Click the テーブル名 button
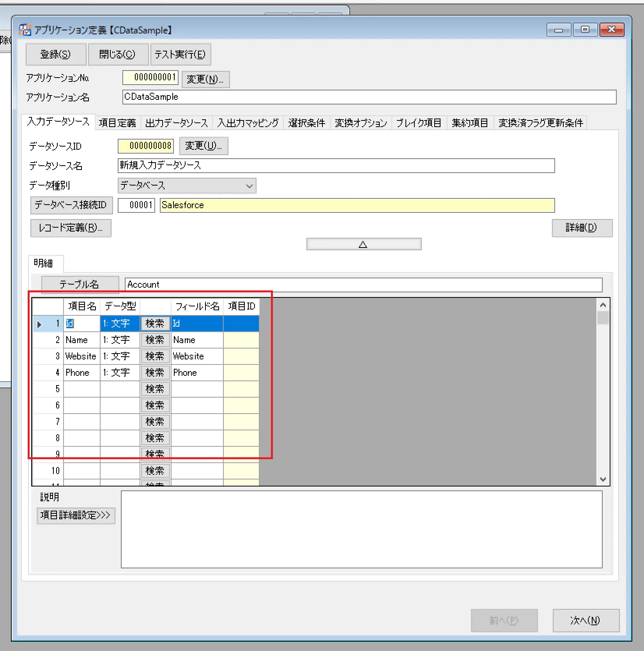Screen dimensions: 644x651 click(x=80, y=285)
